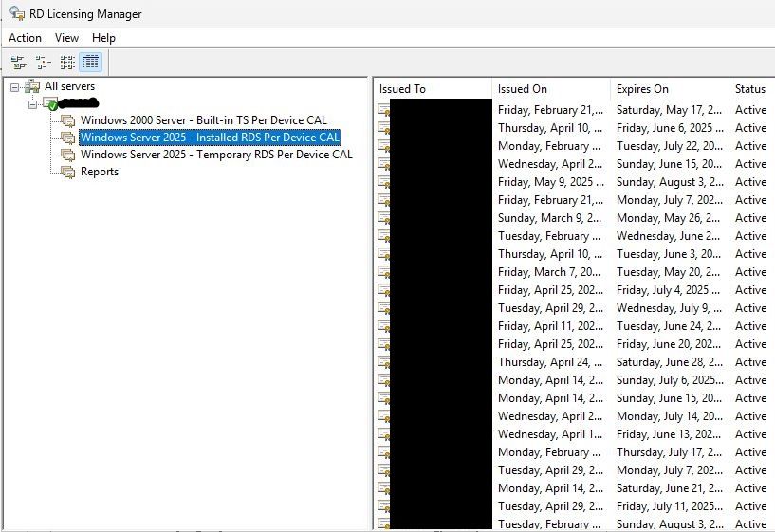Image resolution: width=775 pixels, height=532 pixels.
Task: Open the View menu
Action: pyautogui.click(x=66, y=38)
